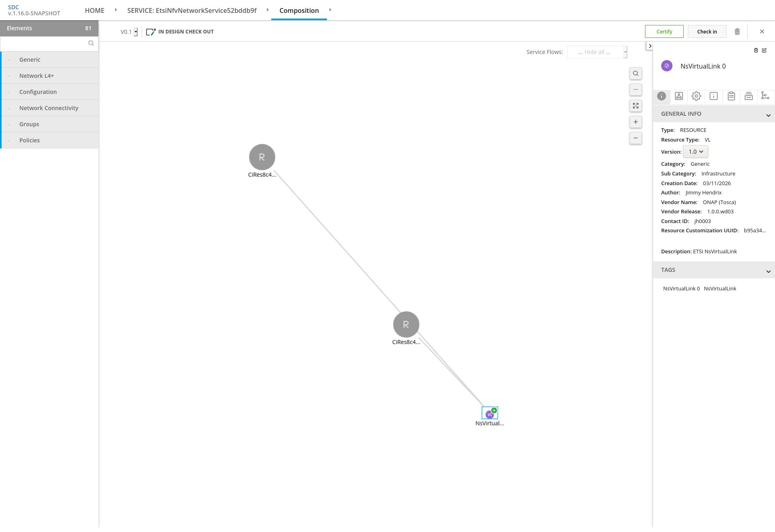The width and height of the screenshot is (775, 532).
Task: Click the edit pencil icon for NsVirtualLink 0
Action: point(764,50)
